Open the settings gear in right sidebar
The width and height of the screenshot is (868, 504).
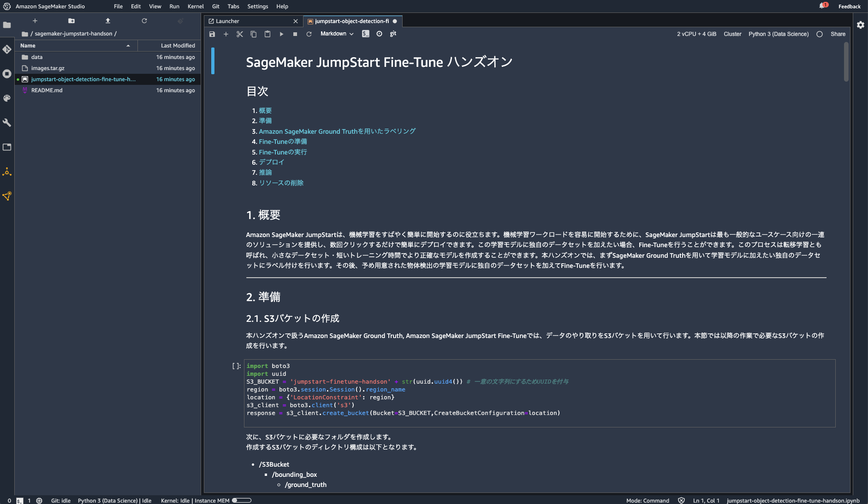pyautogui.click(x=861, y=25)
